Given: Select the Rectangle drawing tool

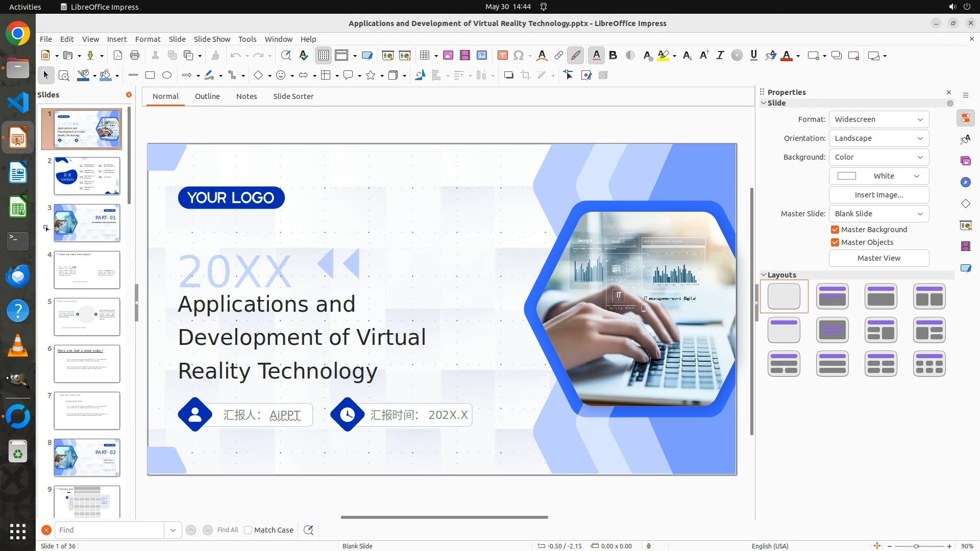Looking at the screenshot, I should (150, 76).
